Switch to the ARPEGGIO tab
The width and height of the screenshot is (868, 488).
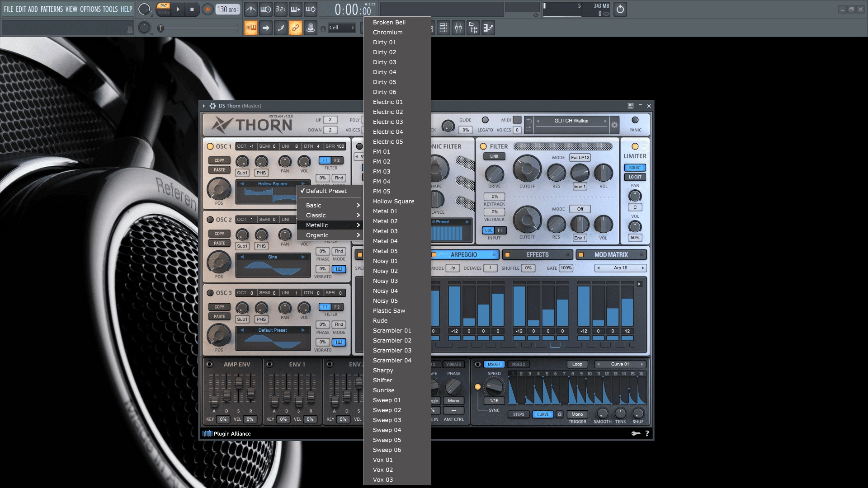coord(464,255)
